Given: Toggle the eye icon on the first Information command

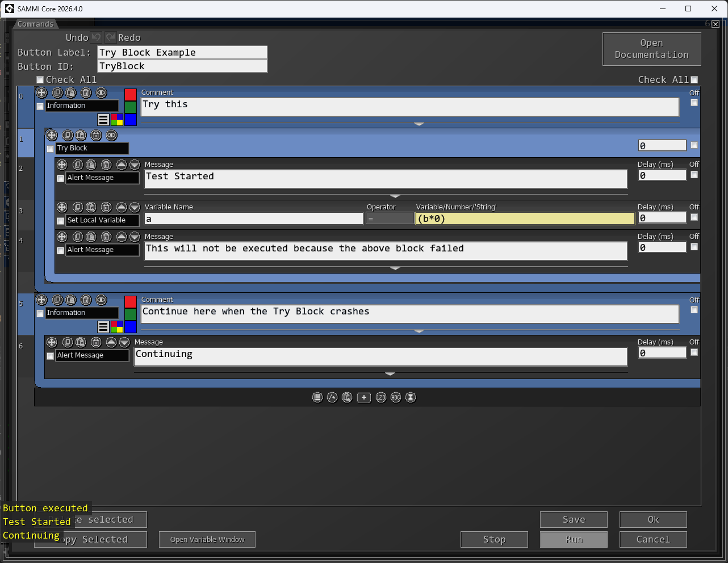Looking at the screenshot, I should (101, 93).
